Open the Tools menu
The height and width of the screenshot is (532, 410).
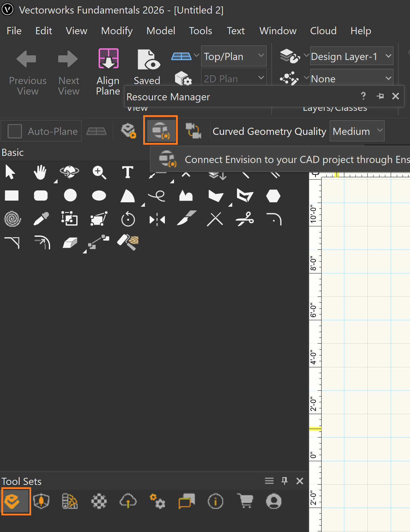pyautogui.click(x=200, y=31)
